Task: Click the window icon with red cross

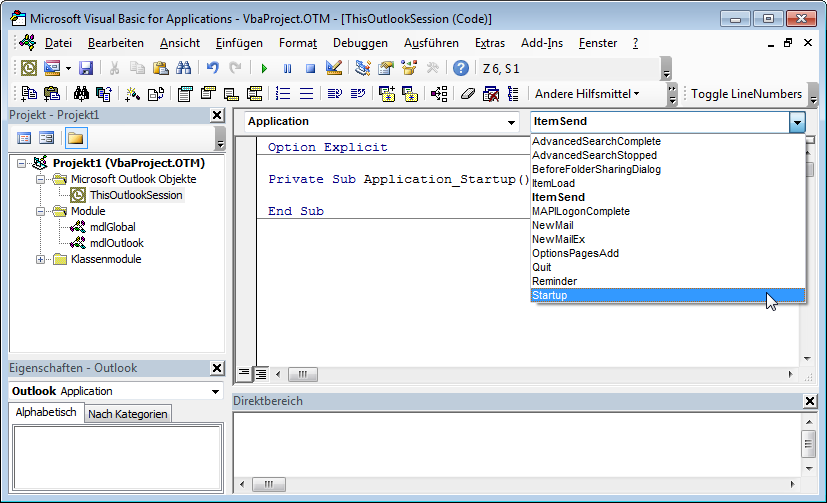Action: [x=491, y=94]
